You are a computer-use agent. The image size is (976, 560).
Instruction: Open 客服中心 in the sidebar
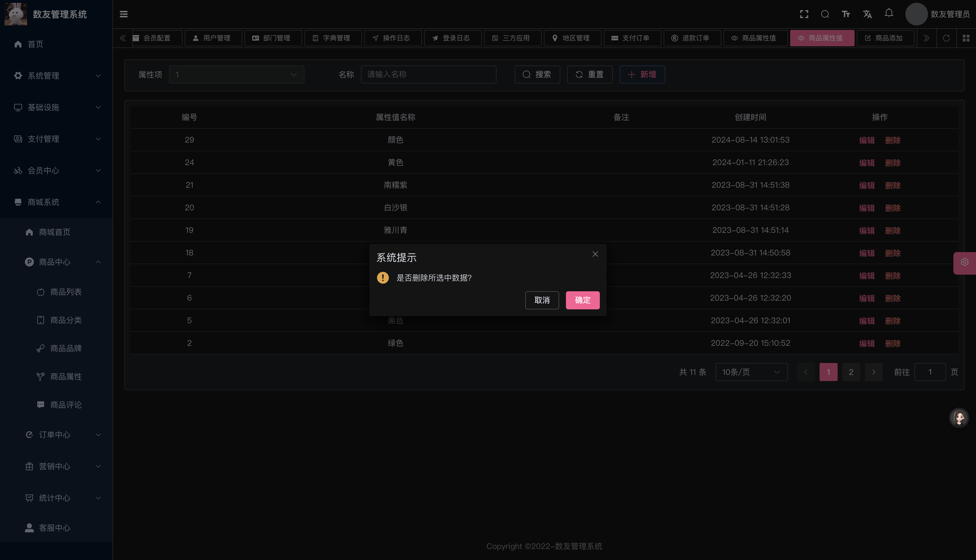[x=56, y=528]
